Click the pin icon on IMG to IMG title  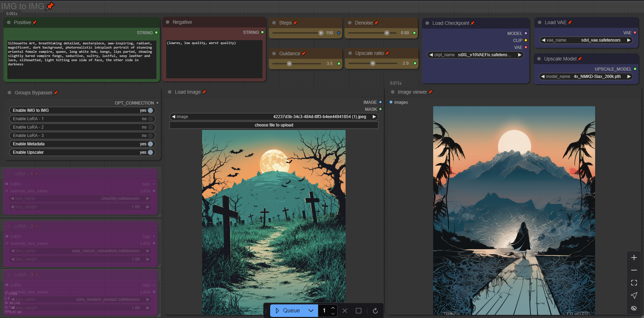coord(50,6)
